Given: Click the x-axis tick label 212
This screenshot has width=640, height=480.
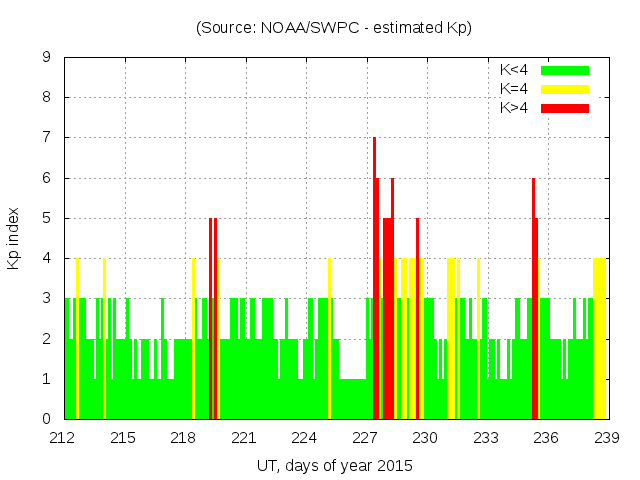Looking at the screenshot, I should (64, 438).
